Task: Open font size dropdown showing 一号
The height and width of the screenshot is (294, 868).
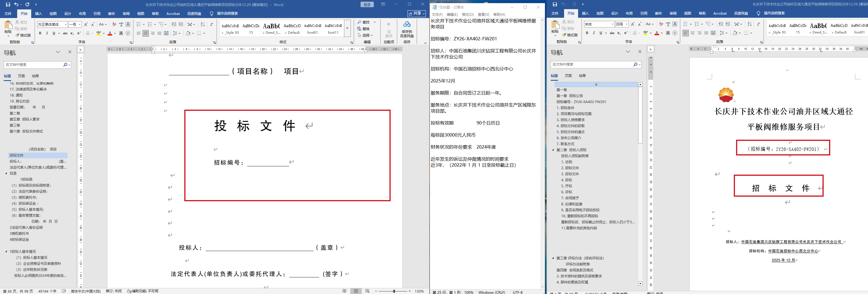Action: tap(80, 24)
